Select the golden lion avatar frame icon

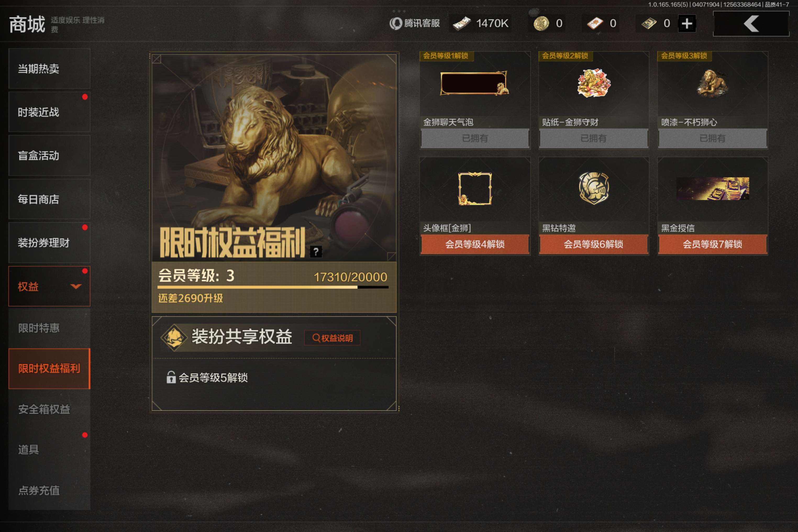(x=475, y=189)
